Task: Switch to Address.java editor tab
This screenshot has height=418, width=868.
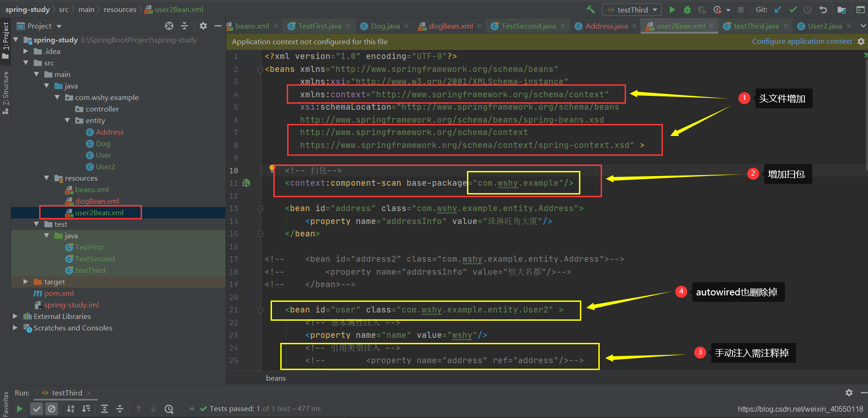Action: pos(606,26)
